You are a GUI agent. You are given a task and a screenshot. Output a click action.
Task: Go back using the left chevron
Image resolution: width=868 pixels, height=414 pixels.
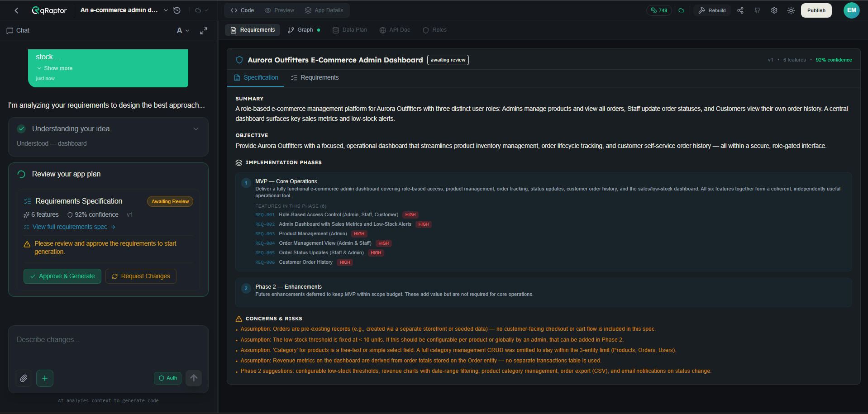pos(16,10)
